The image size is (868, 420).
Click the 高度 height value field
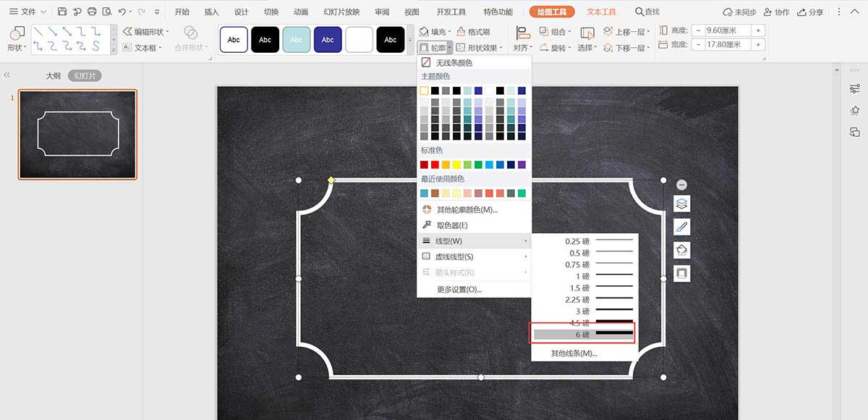(x=727, y=30)
